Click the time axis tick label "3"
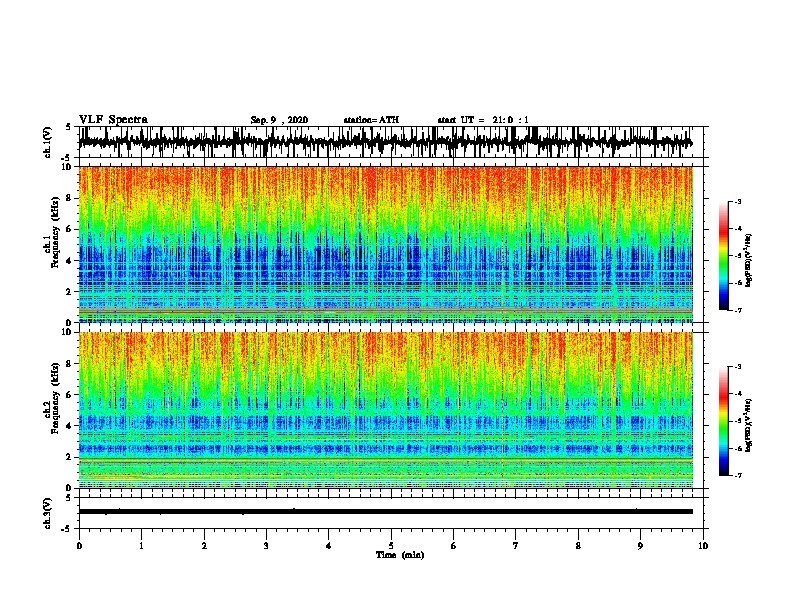 click(266, 546)
